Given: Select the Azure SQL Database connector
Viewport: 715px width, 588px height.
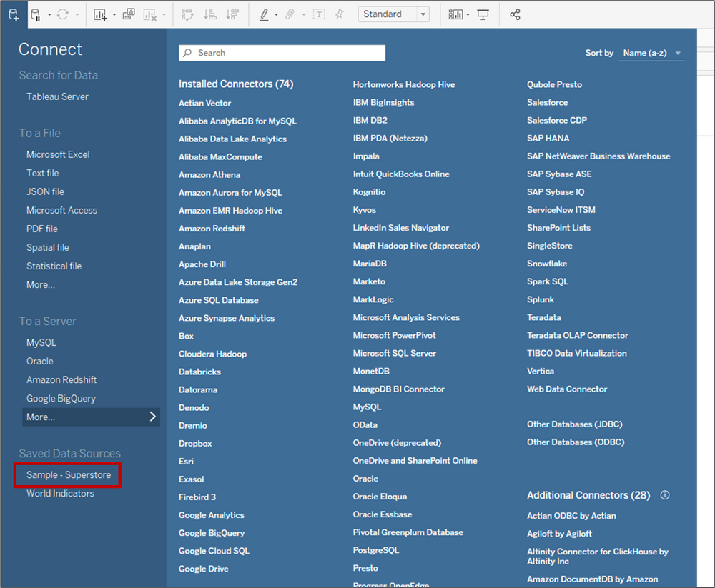Looking at the screenshot, I should tap(218, 300).
